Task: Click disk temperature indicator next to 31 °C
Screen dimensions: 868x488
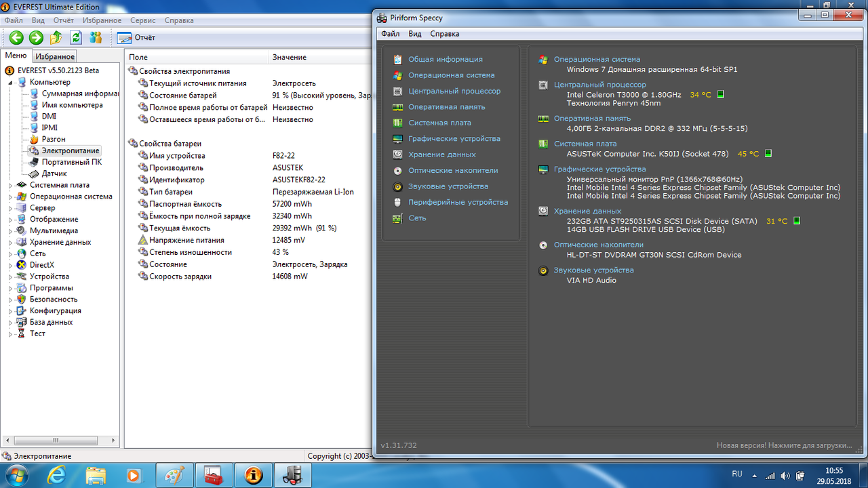Action: [x=797, y=221]
